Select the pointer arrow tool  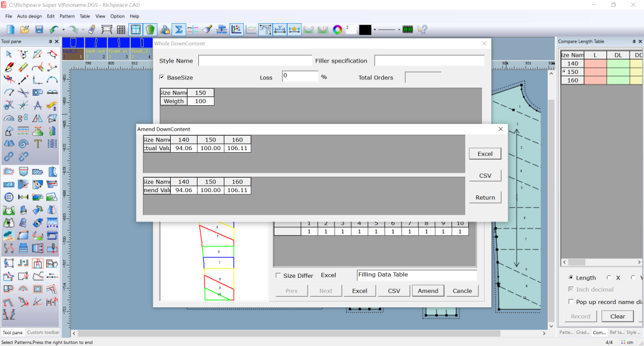click(x=9, y=54)
